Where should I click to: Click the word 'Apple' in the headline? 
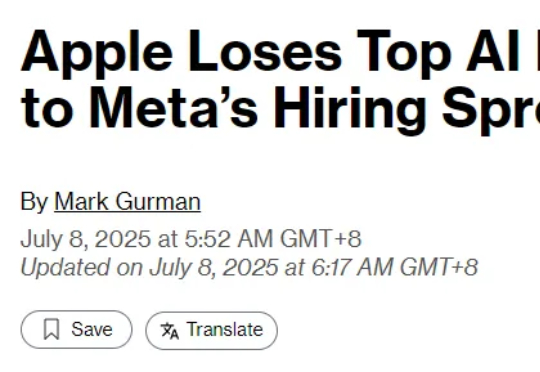tap(97, 54)
